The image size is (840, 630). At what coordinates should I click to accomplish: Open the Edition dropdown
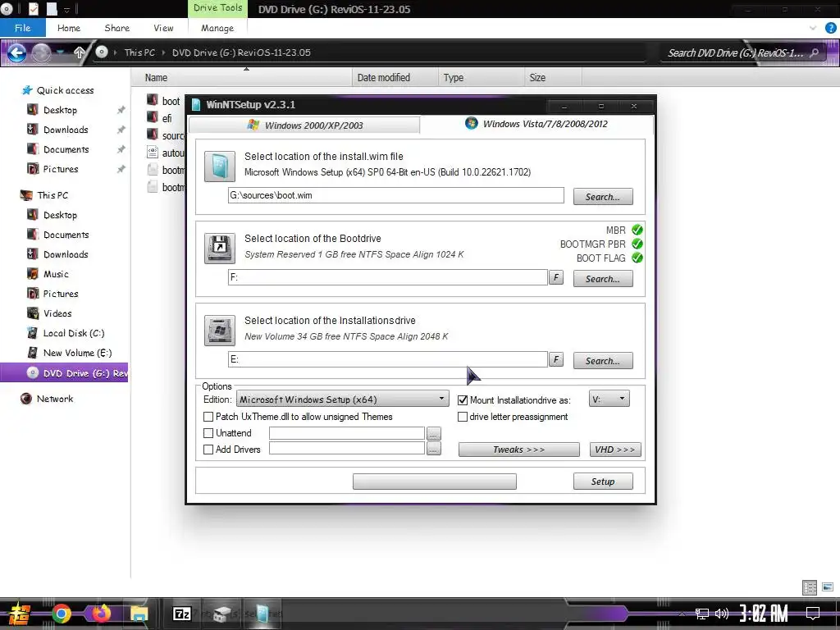[x=342, y=399]
